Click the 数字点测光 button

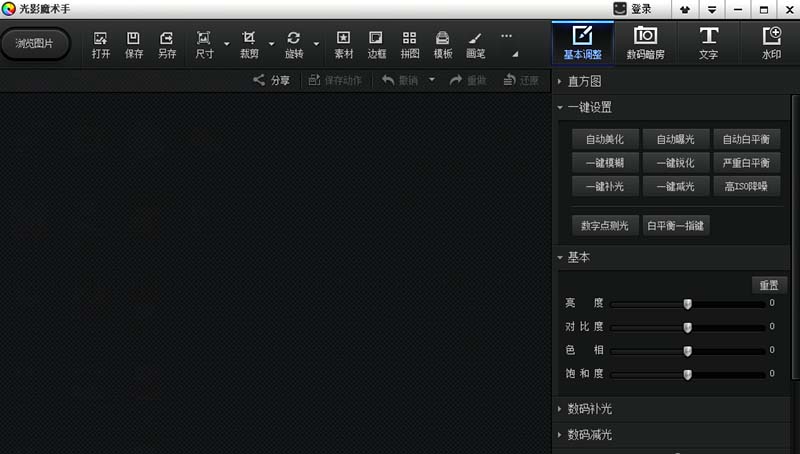(605, 225)
